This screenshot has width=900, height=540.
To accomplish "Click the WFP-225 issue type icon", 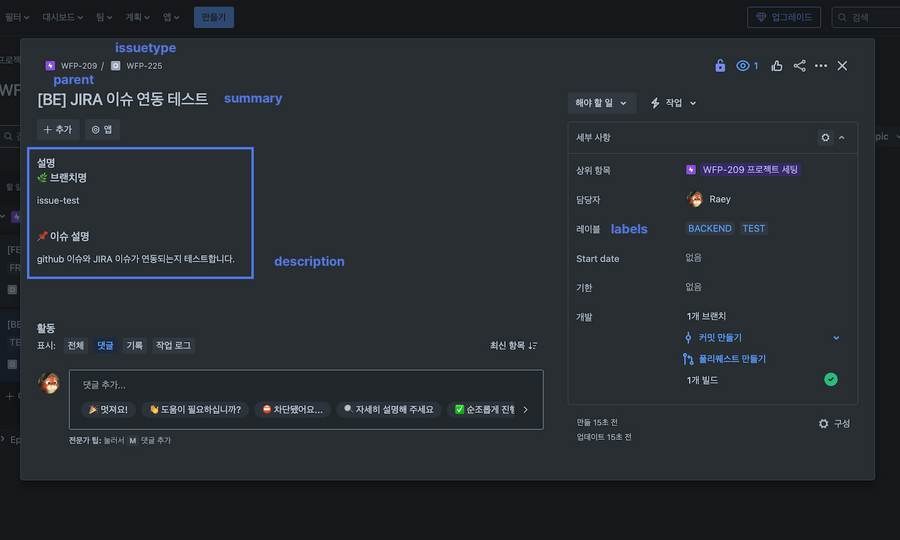I will (115, 65).
